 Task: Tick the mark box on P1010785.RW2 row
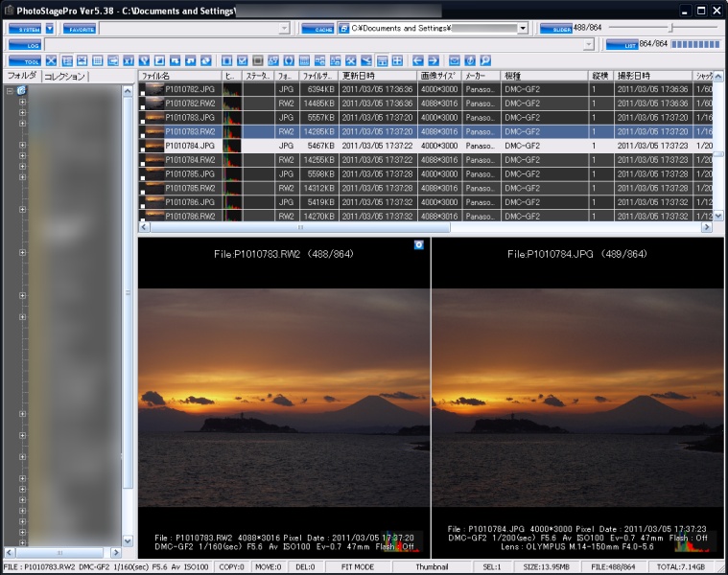click(143, 192)
